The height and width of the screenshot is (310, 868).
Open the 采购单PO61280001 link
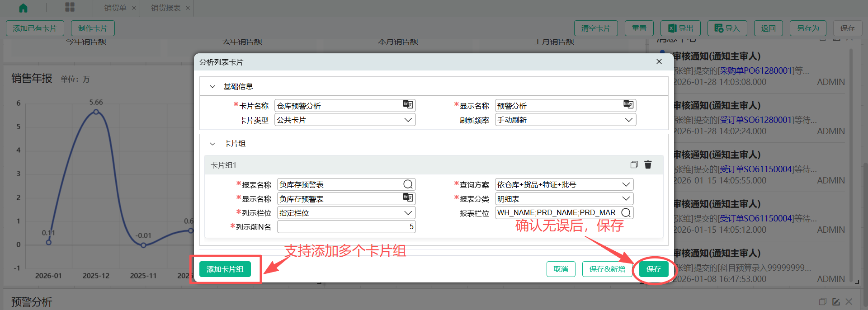coord(756,71)
